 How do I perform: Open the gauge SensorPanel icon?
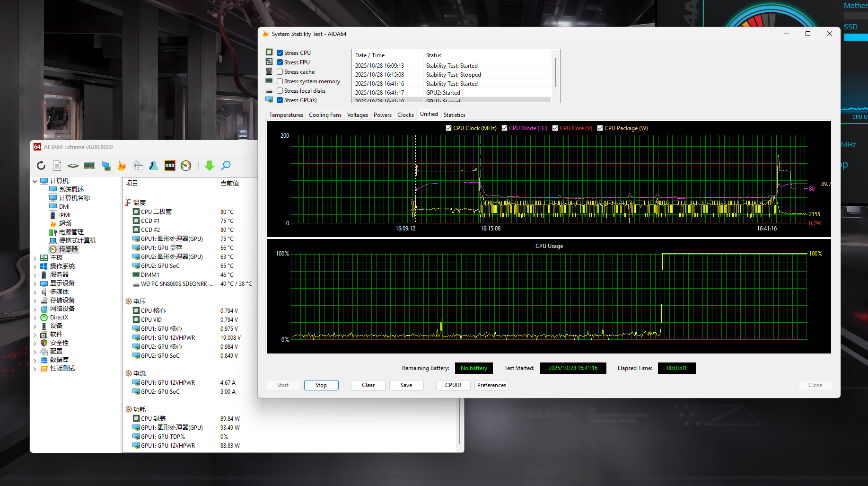click(186, 166)
